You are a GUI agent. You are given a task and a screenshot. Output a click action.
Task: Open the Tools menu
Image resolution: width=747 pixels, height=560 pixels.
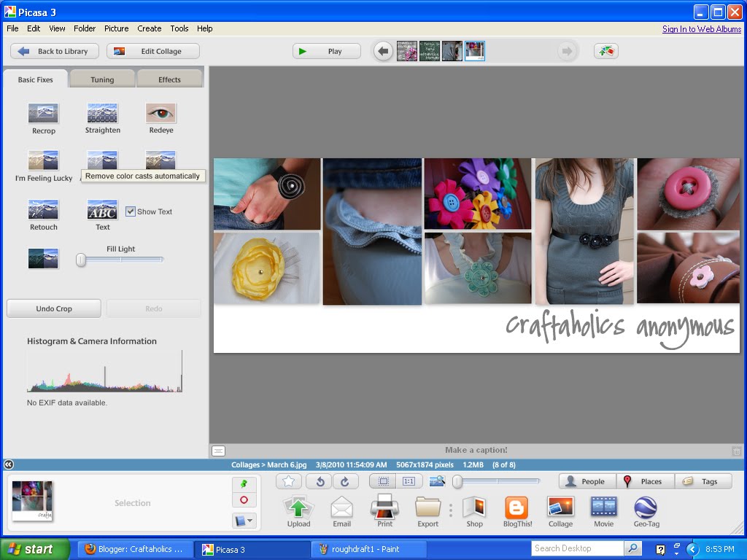pyautogui.click(x=179, y=28)
